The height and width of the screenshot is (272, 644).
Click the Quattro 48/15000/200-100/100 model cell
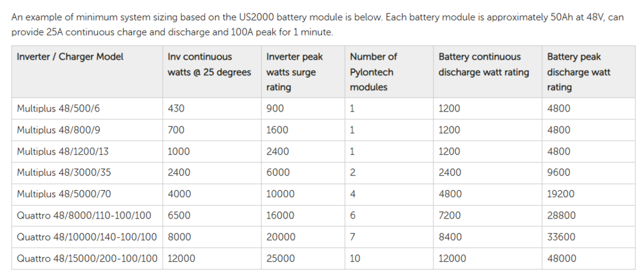86,258
